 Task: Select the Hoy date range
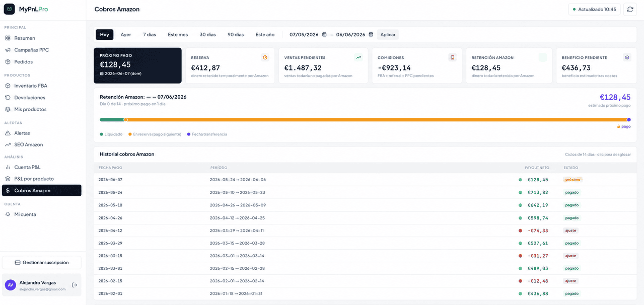pyautogui.click(x=104, y=35)
